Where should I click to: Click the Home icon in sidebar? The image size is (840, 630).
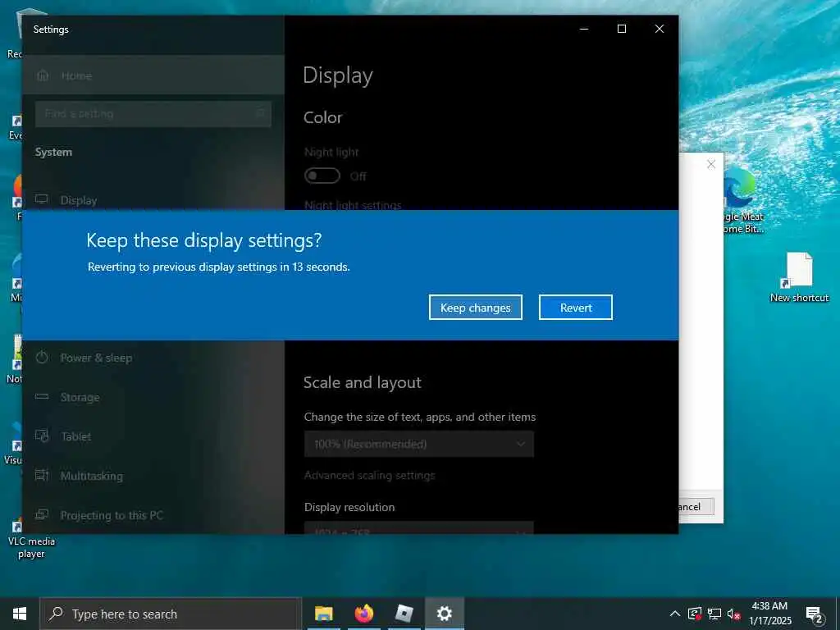click(x=43, y=75)
